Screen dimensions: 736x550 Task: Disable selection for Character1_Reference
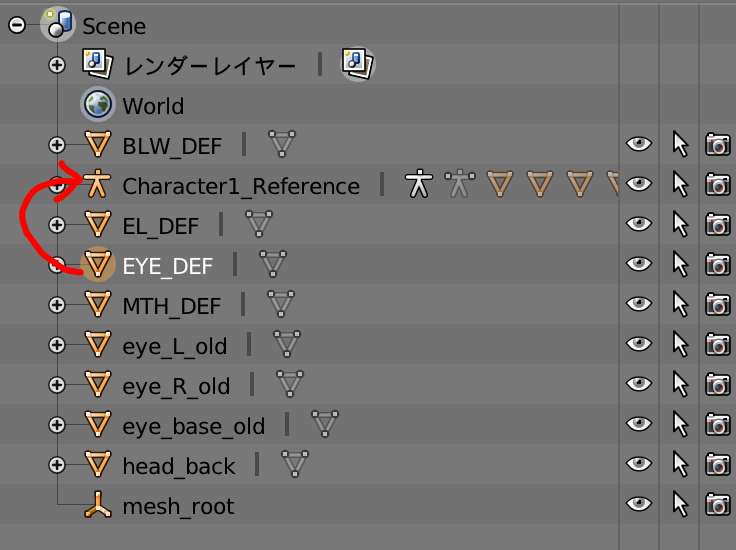pyautogui.click(x=680, y=184)
